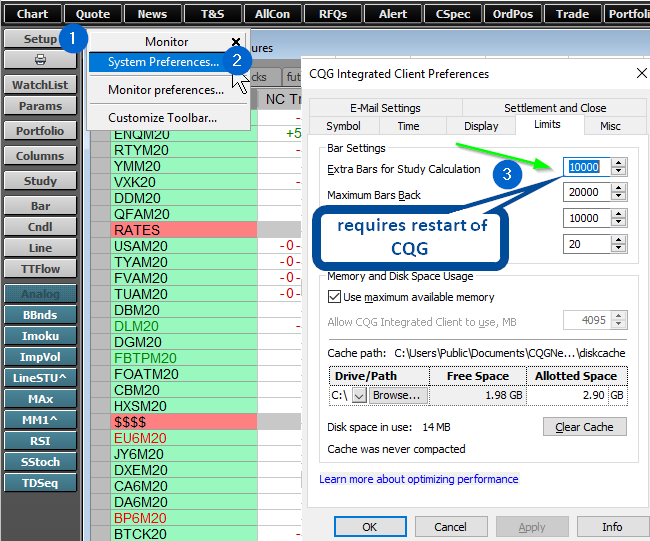The width and height of the screenshot is (650, 541).
Task: Toggle Use maximum available memory checkbox
Action: 334,297
